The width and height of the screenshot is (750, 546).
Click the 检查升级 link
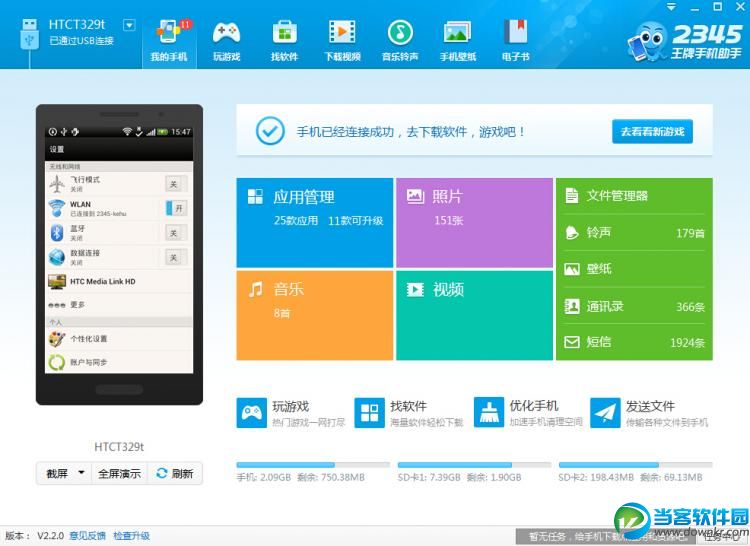pos(132,536)
